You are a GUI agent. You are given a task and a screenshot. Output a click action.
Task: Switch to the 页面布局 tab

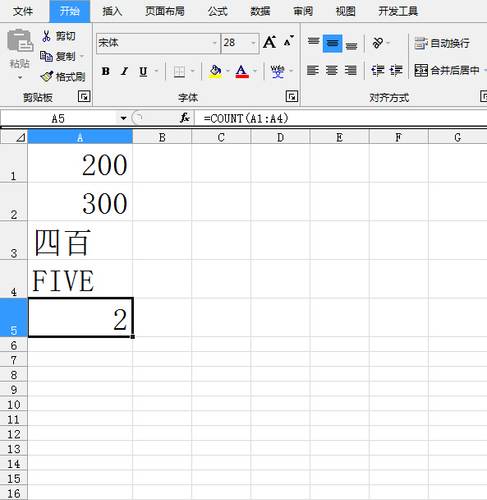pyautogui.click(x=165, y=11)
